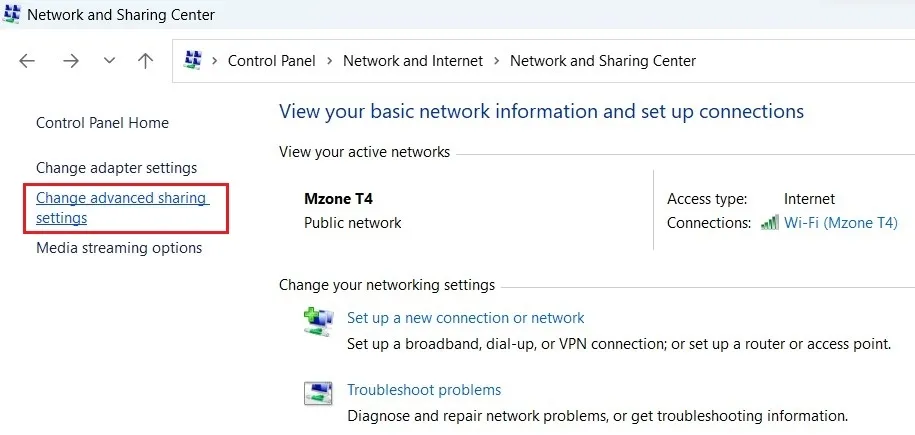
Task: Go up one level with up arrow
Action: click(x=146, y=61)
